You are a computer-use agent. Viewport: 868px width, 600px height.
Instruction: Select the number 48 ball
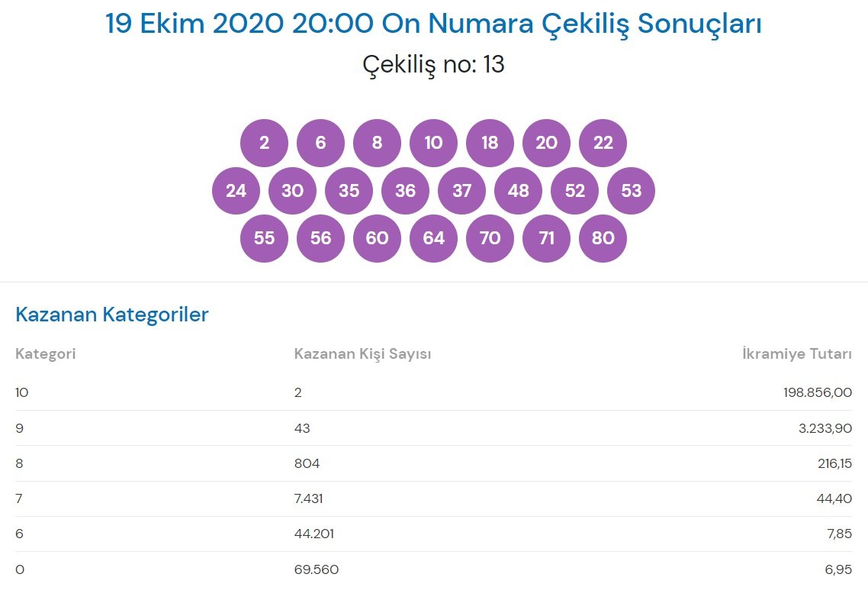coord(518,190)
